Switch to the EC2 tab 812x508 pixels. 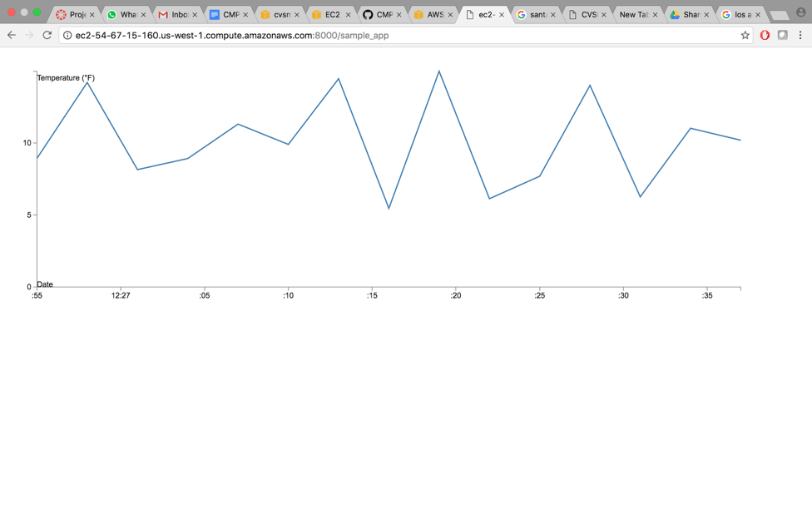(330, 14)
